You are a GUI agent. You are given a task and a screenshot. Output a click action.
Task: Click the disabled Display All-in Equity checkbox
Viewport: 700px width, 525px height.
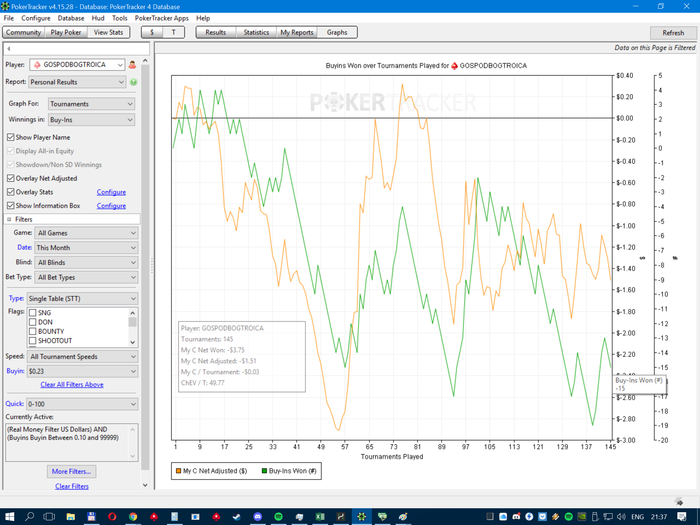click(x=11, y=151)
